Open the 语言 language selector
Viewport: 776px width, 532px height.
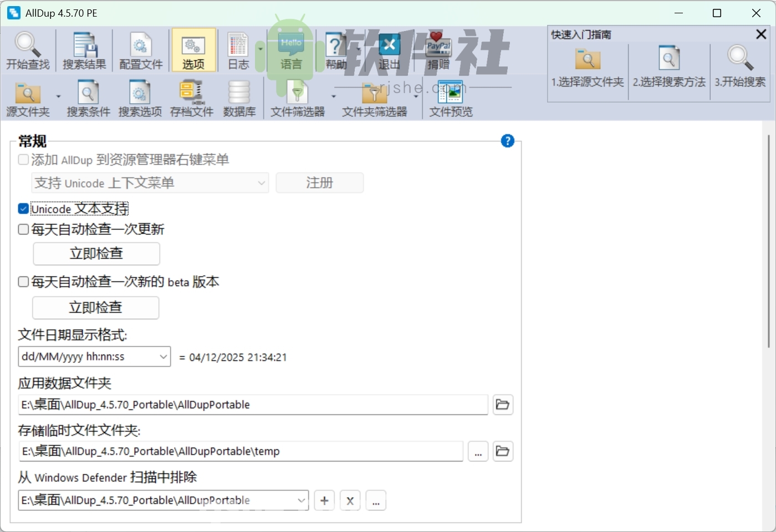click(290, 50)
